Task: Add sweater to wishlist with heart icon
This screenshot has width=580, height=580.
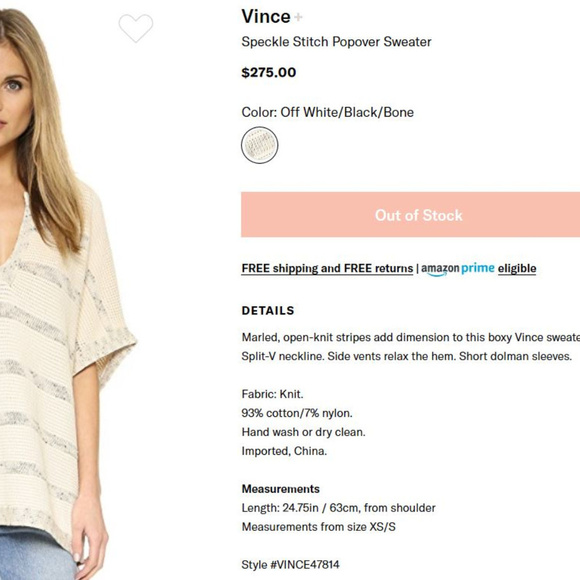Action: 136,28
